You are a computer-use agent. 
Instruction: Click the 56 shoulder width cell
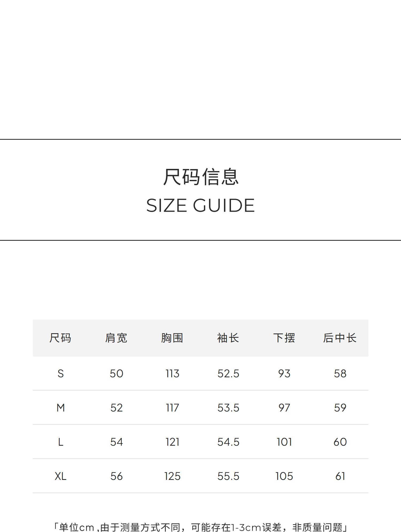117,476
